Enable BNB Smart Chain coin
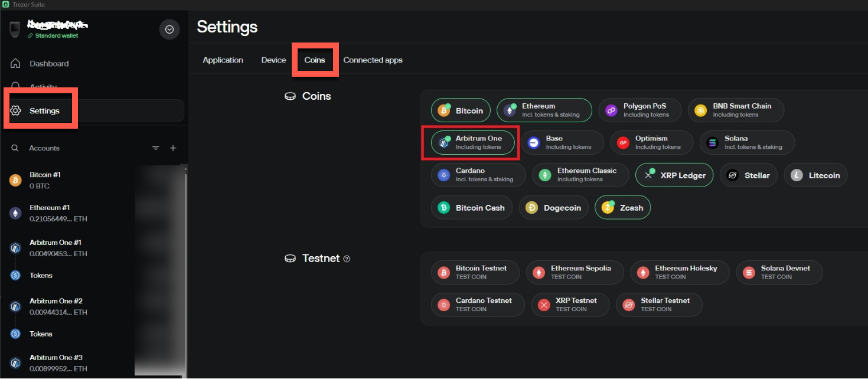868x379 pixels. pyautogui.click(x=736, y=110)
